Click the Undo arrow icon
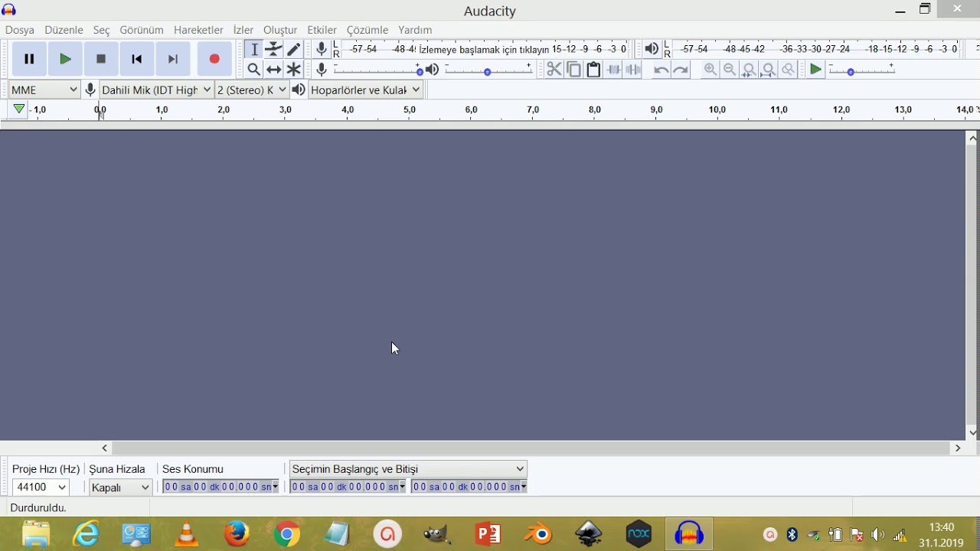This screenshot has width=980, height=551. tap(661, 70)
